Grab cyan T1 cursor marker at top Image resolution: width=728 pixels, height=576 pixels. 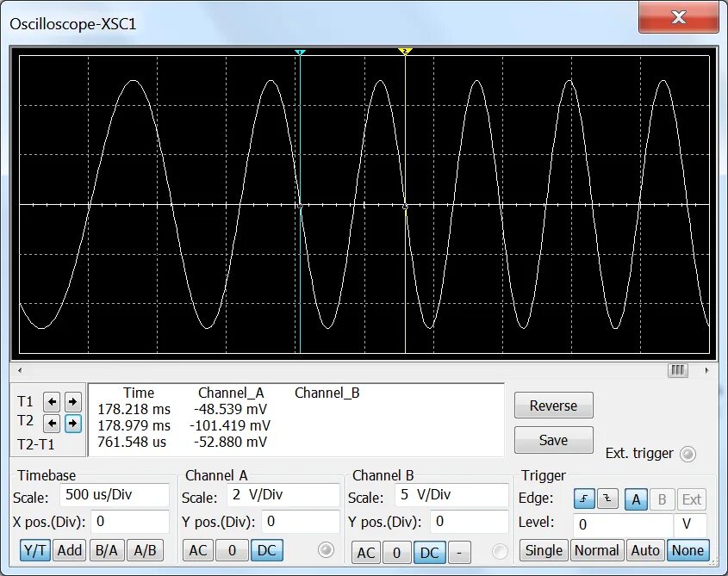[300, 52]
